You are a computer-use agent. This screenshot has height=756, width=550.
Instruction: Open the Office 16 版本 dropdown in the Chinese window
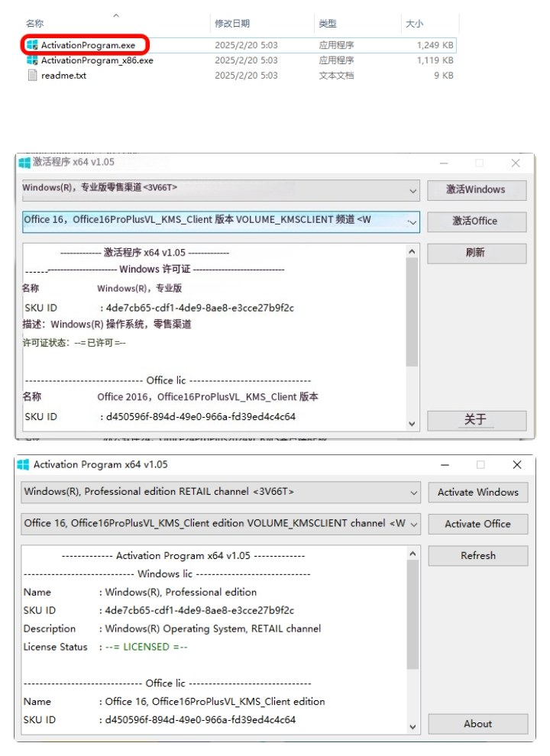click(412, 222)
